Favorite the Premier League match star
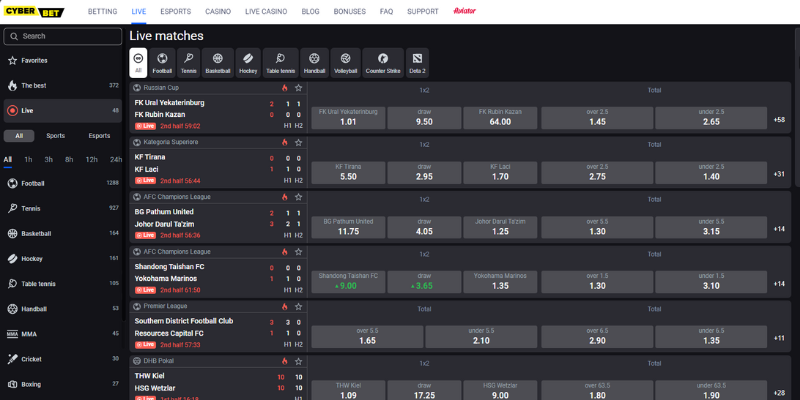The width and height of the screenshot is (800, 400). click(x=298, y=306)
